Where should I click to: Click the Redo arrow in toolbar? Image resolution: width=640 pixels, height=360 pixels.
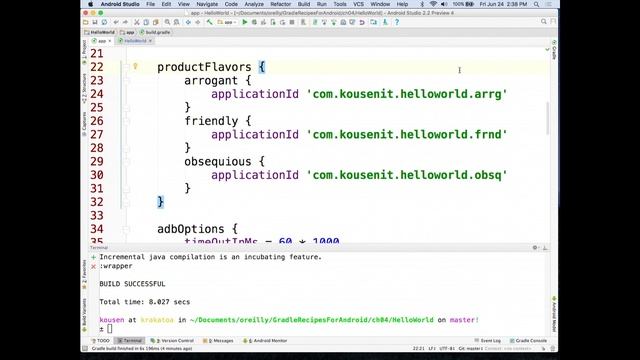(125, 22)
